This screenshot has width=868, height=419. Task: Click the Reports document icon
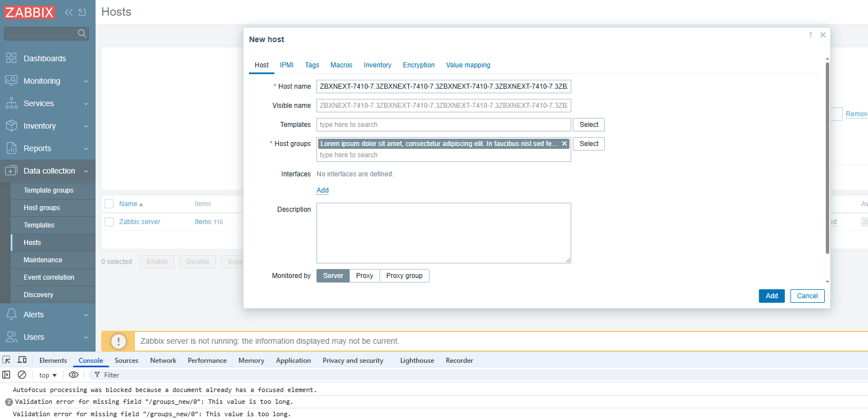[11, 148]
